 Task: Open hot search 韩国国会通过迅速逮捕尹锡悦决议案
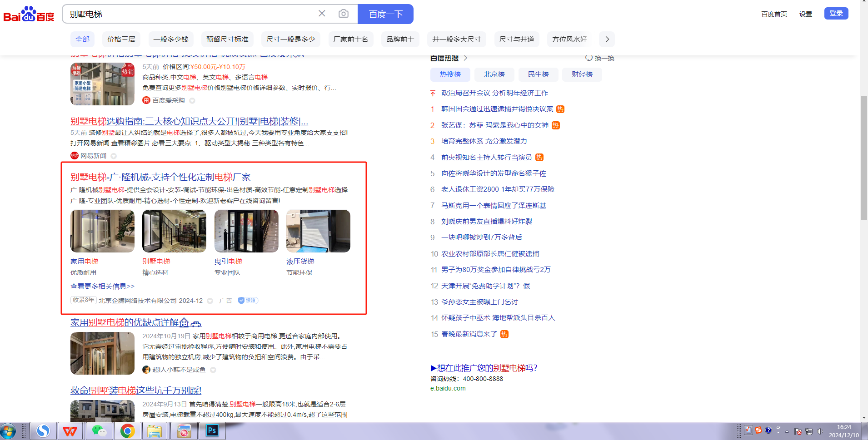coord(497,109)
